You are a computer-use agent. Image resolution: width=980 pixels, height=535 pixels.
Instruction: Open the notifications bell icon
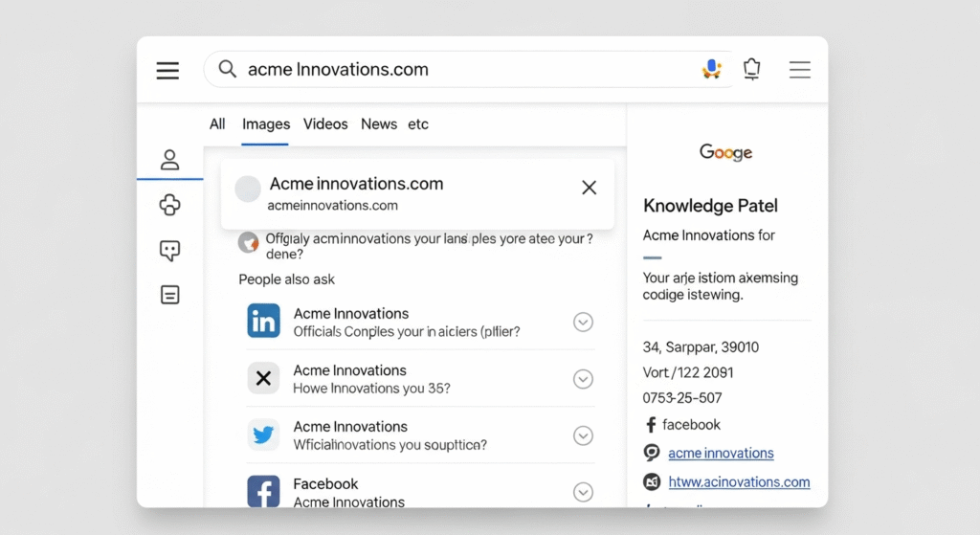click(752, 69)
